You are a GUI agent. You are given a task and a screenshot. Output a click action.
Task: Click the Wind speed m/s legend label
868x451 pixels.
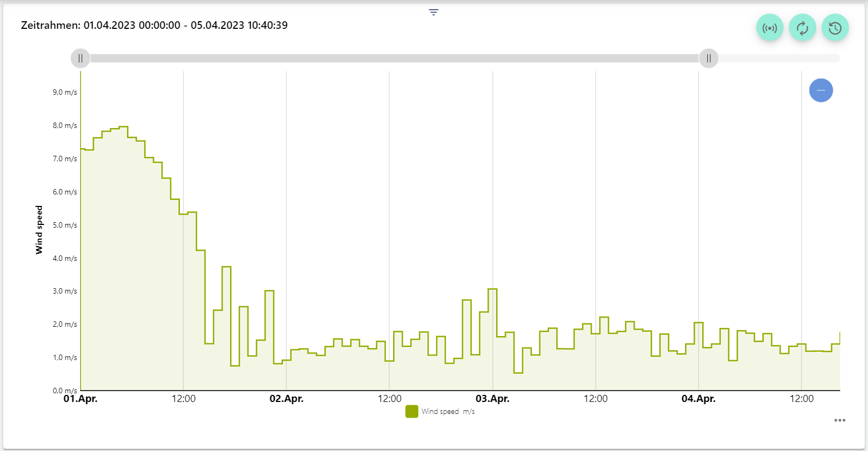coord(448,412)
